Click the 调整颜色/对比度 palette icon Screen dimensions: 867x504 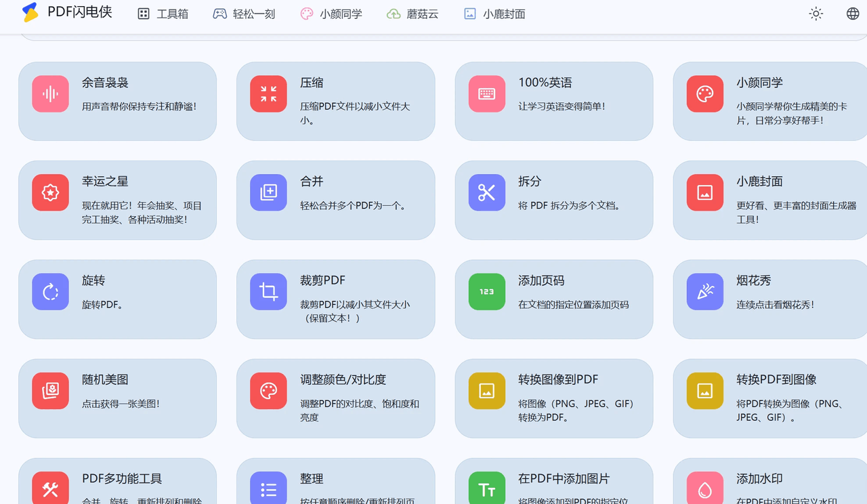(268, 390)
